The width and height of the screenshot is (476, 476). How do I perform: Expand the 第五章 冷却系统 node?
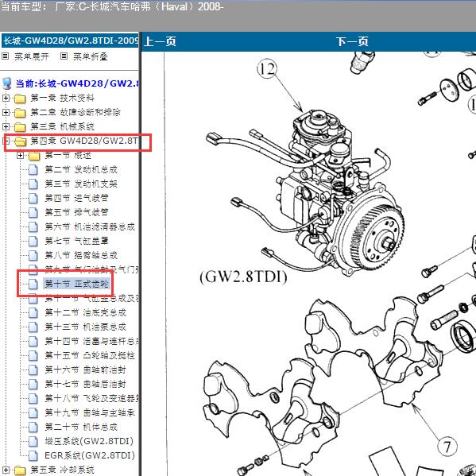pyautogui.click(x=6, y=470)
